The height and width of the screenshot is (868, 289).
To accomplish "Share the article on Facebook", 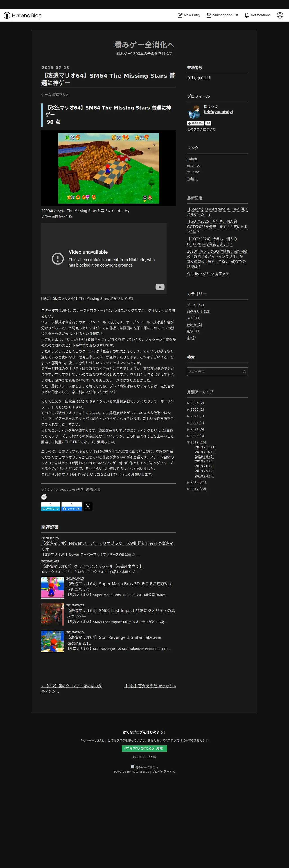I will [x=72, y=506].
